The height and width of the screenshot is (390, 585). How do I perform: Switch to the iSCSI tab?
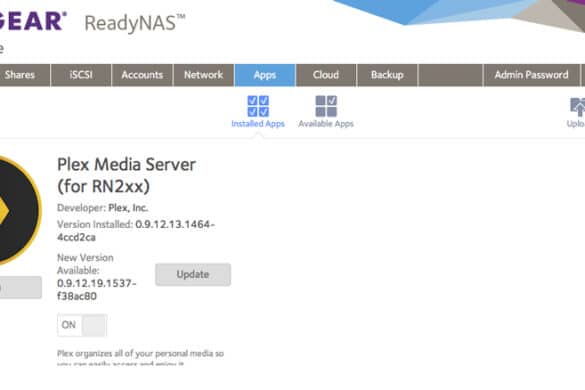(x=81, y=75)
